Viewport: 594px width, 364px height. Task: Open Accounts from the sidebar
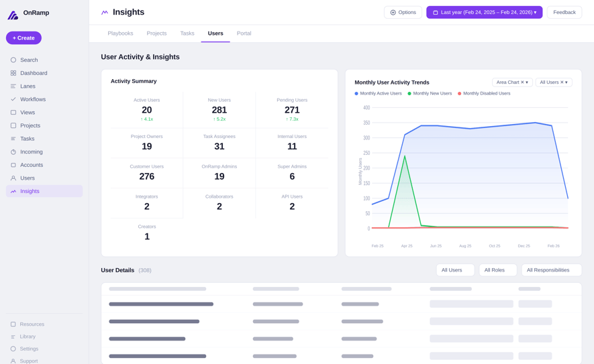click(x=44, y=165)
